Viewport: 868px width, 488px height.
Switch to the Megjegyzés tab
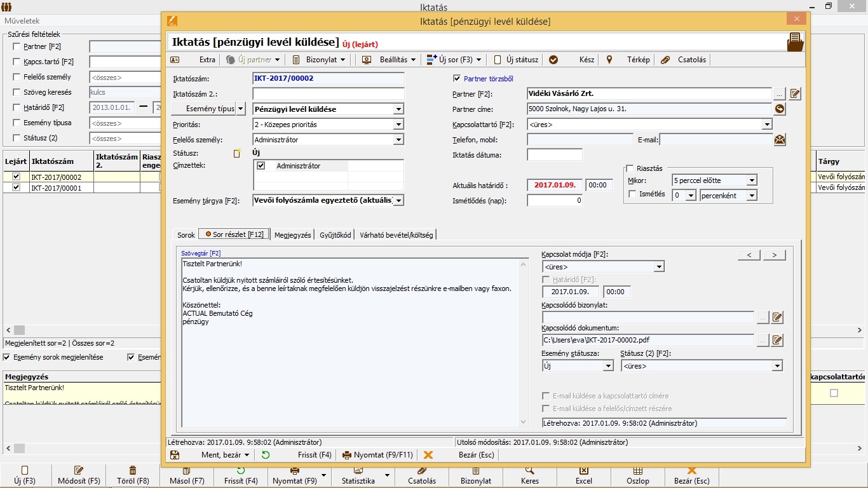[292, 235]
